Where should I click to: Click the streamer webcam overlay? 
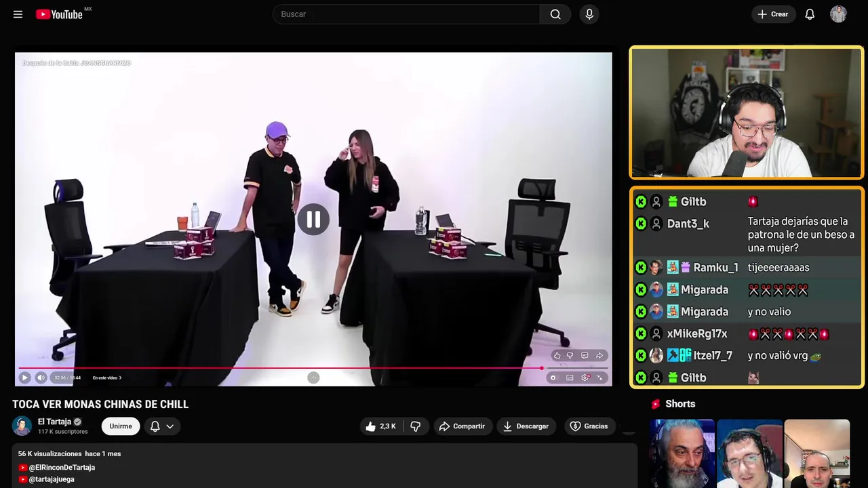(747, 113)
